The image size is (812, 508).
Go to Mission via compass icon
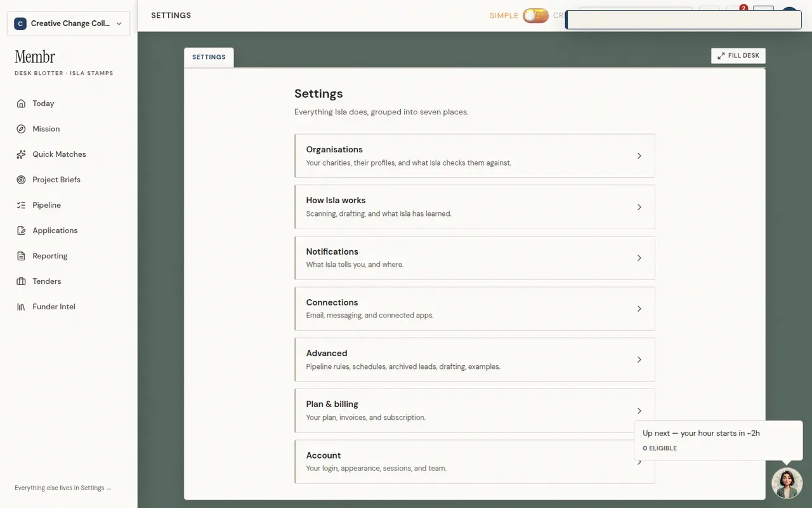21,129
